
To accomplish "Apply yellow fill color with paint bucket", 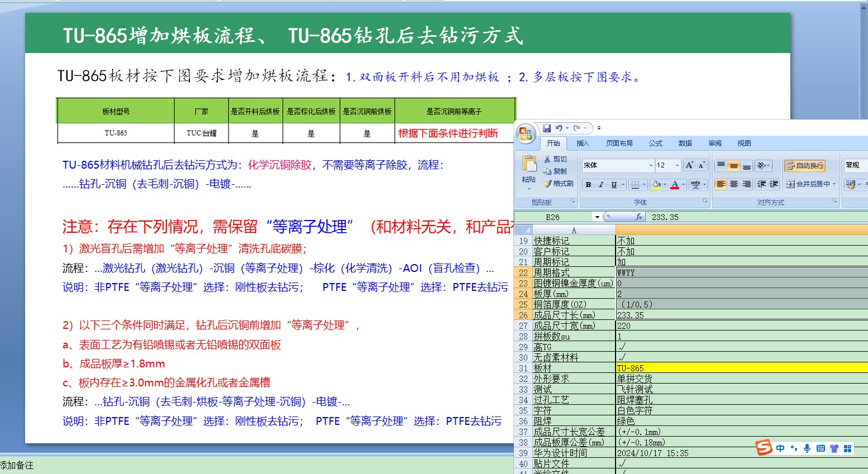I will pos(657,185).
